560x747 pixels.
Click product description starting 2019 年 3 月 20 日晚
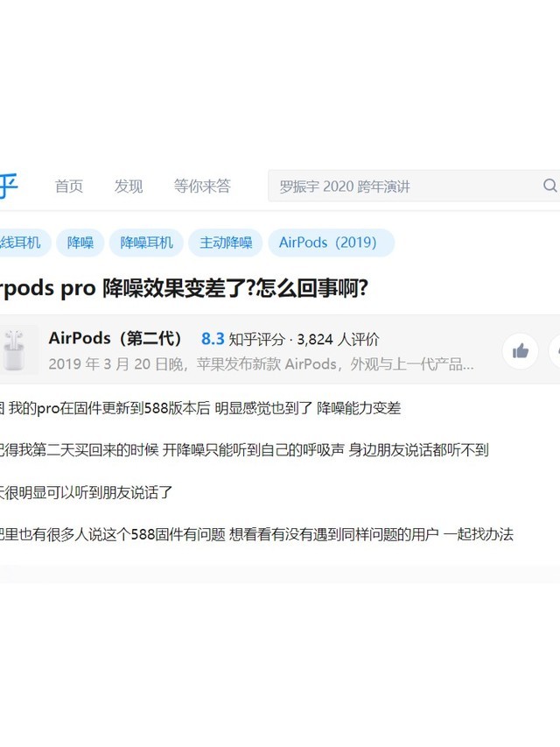tap(261, 364)
